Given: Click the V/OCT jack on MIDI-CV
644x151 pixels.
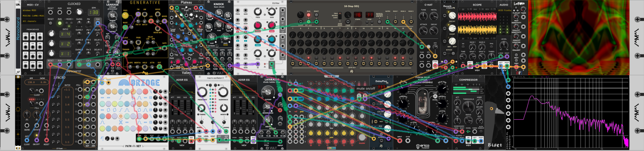Looking at the screenshot, I should [x=26, y=38].
